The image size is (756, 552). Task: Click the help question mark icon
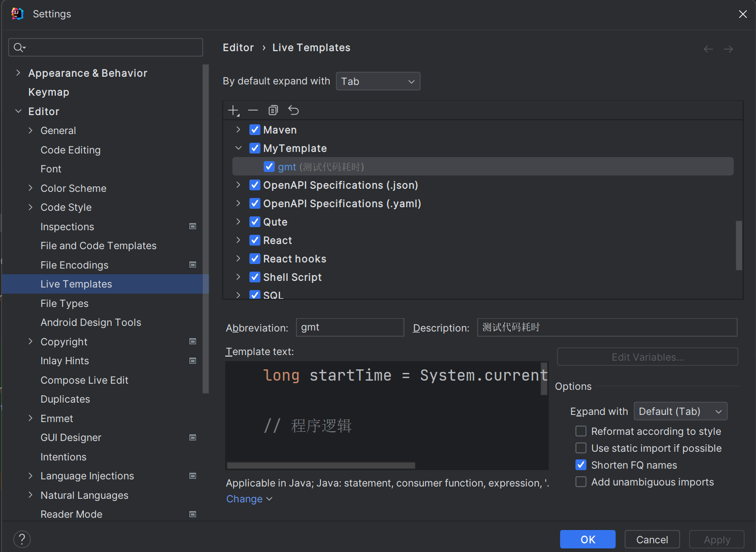click(x=22, y=539)
